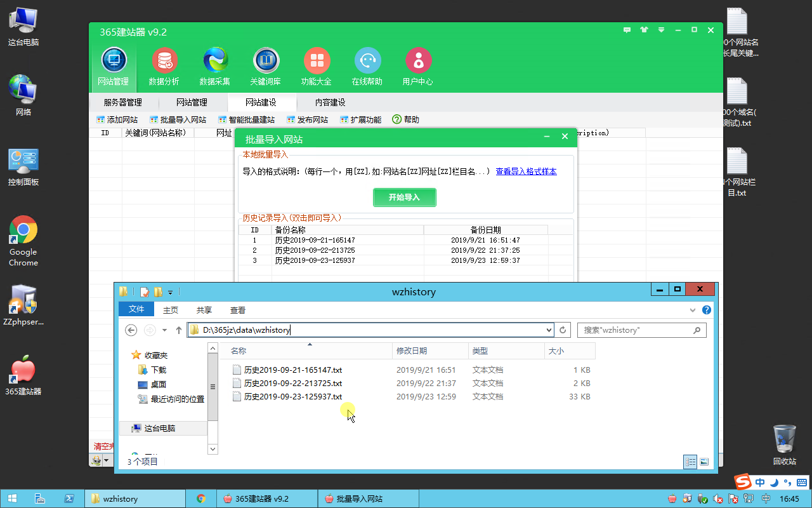Click 智能批量建站 toolbar item

pyautogui.click(x=246, y=119)
